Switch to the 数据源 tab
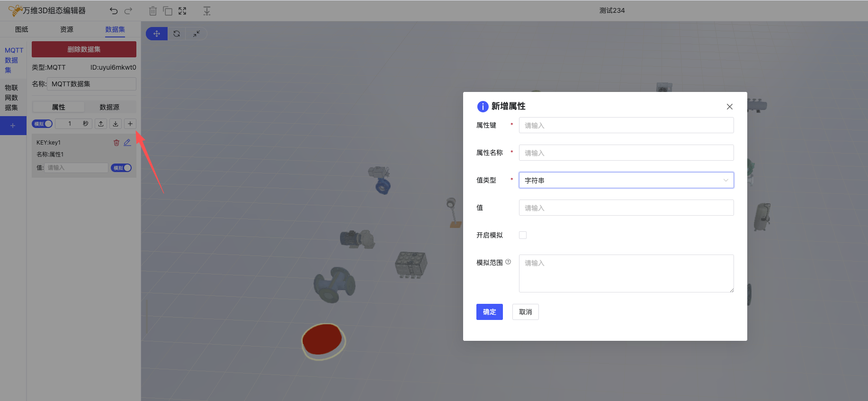 (x=109, y=107)
